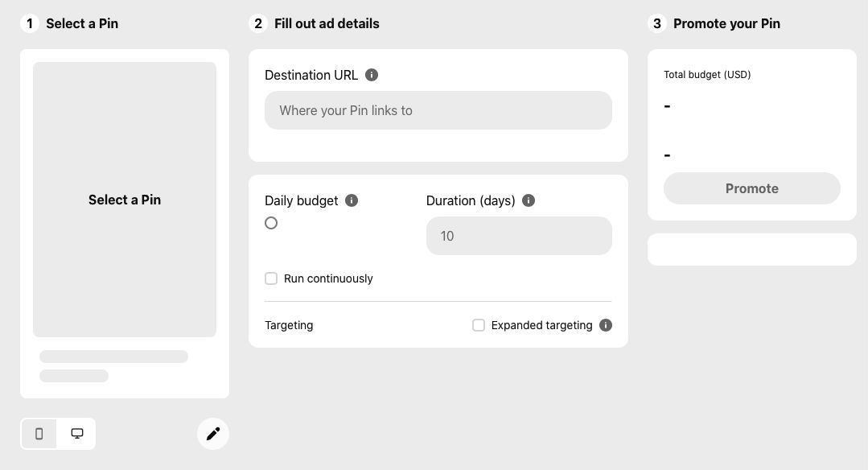Enable the Run continuously checkbox

click(271, 278)
